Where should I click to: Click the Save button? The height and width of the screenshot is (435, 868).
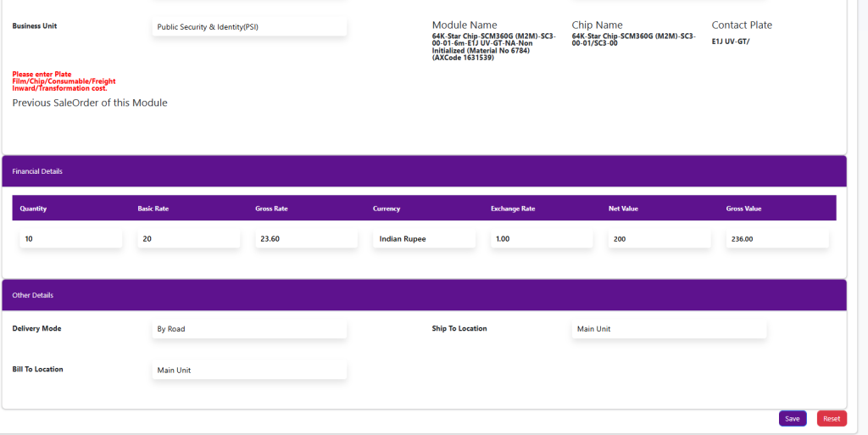(x=792, y=418)
